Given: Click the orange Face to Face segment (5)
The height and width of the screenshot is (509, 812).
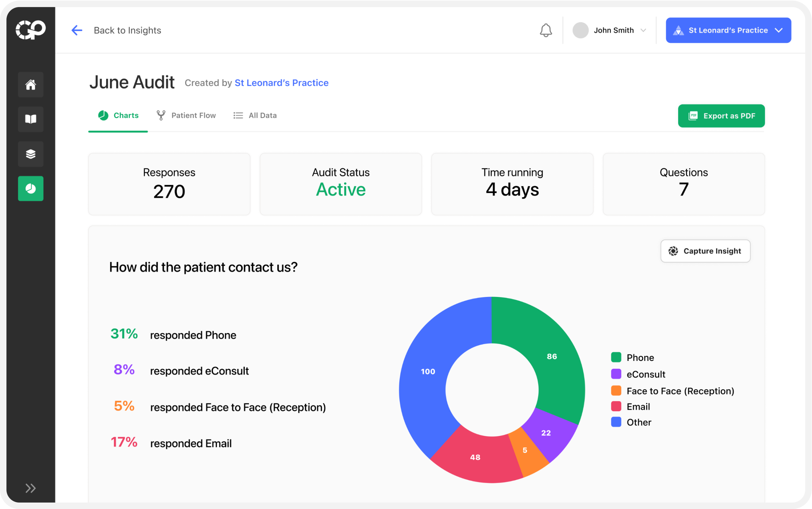Looking at the screenshot, I should tap(525, 450).
